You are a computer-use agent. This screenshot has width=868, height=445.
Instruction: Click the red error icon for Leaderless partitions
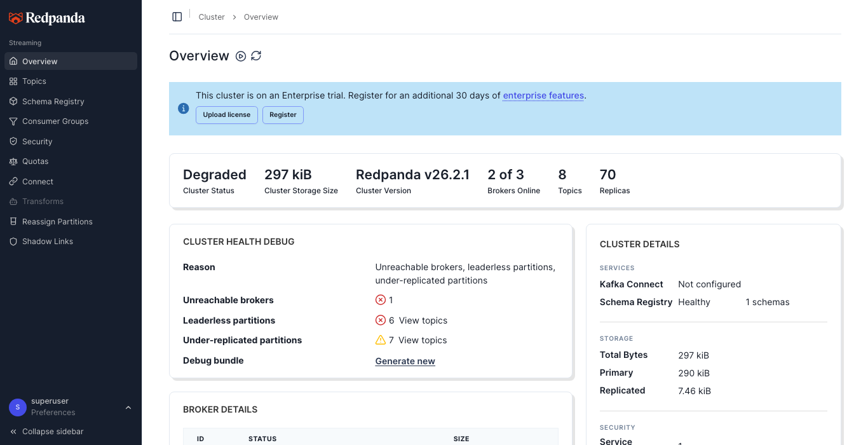pos(381,320)
